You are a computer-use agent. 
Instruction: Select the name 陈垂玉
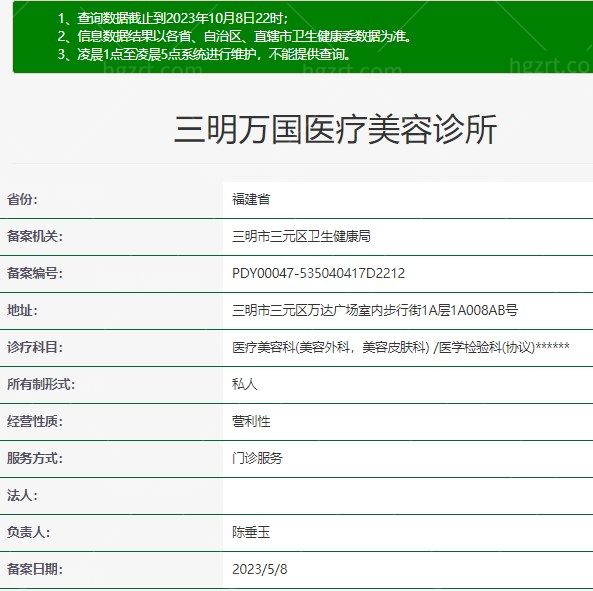point(251,532)
